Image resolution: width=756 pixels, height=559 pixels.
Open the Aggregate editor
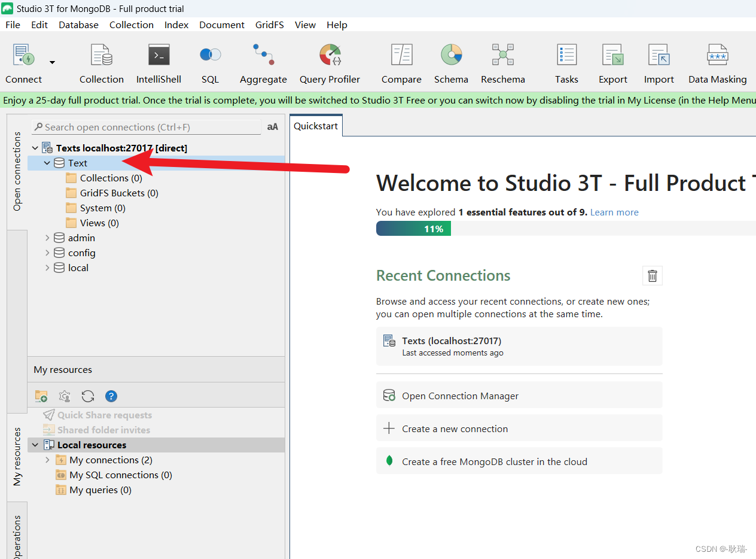(x=263, y=55)
